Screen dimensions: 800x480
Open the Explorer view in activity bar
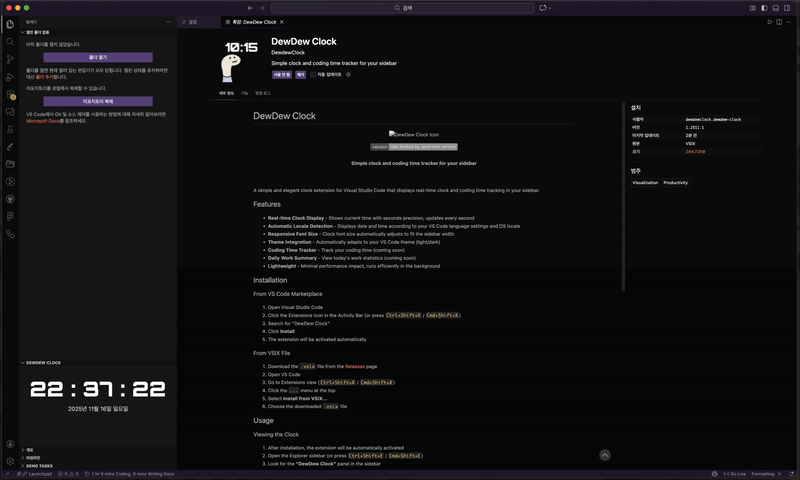tap(10, 24)
